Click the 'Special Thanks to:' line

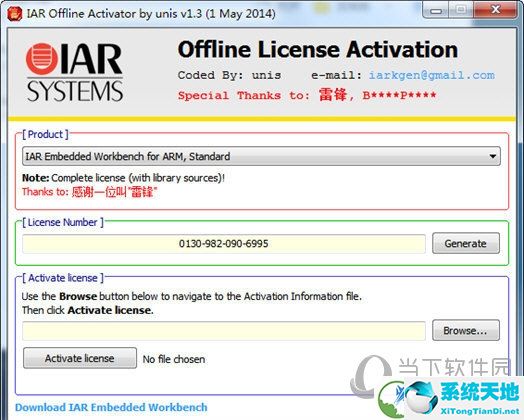tap(307, 95)
